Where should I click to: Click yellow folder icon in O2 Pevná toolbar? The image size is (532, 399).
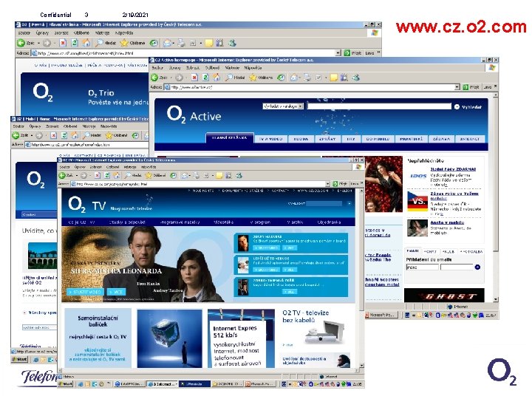point(209,43)
